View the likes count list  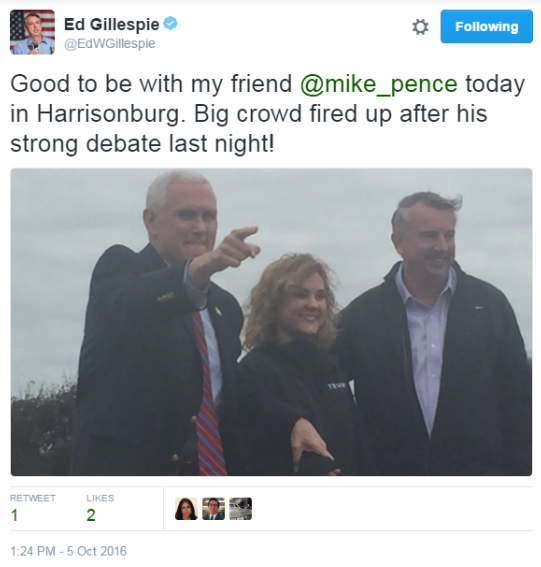(100, 508)
